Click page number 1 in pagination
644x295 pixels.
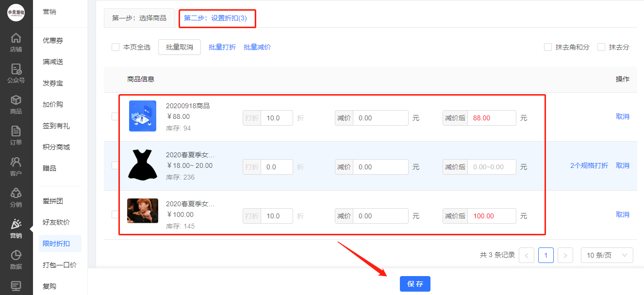[546, 255]
